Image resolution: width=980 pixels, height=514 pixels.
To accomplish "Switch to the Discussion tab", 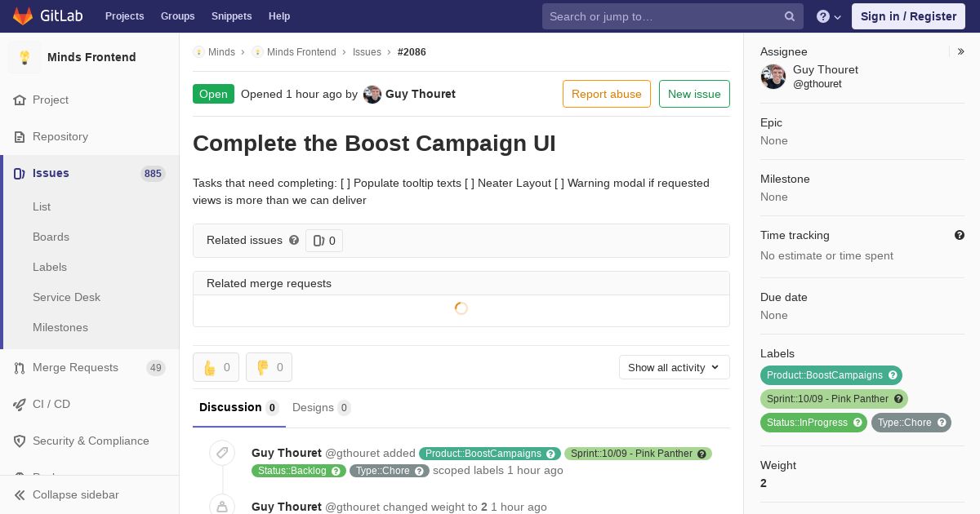I will [x=239, y=408].
